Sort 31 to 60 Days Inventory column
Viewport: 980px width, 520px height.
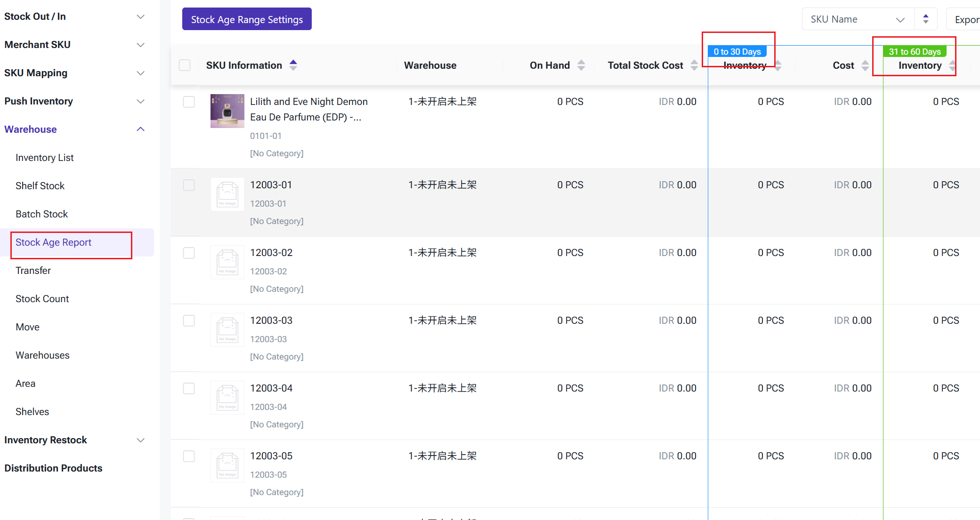tap(952, 65)
